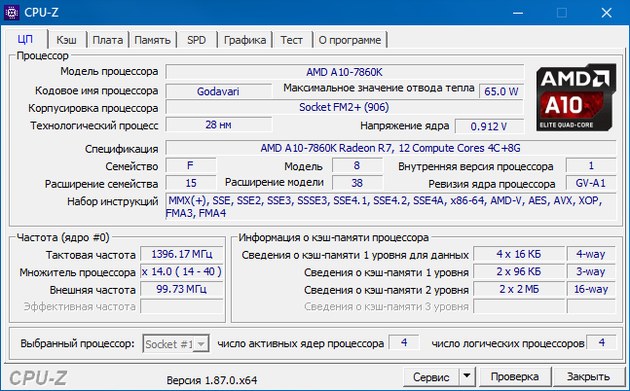
Task: Open the О программе tab
Action: coord(350,40)
